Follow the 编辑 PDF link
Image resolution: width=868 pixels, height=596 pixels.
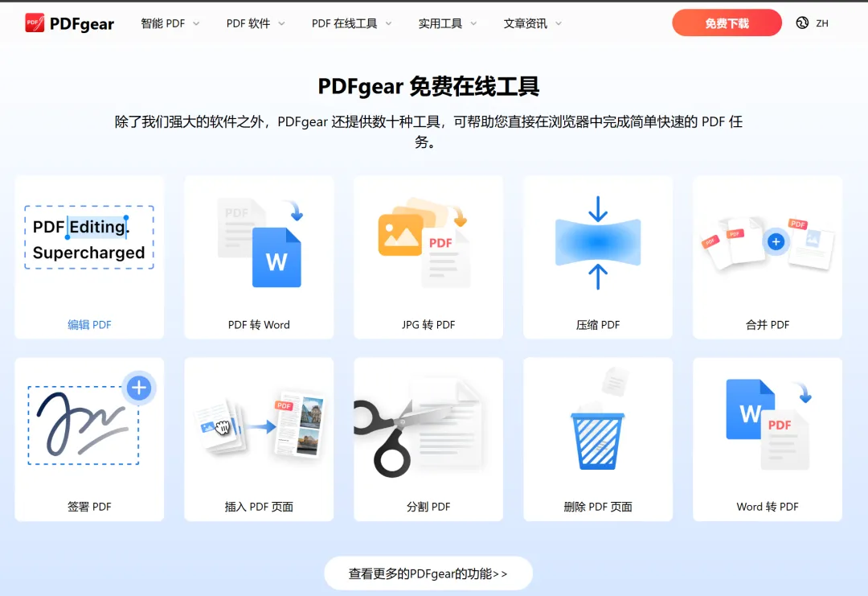point(89,325)
